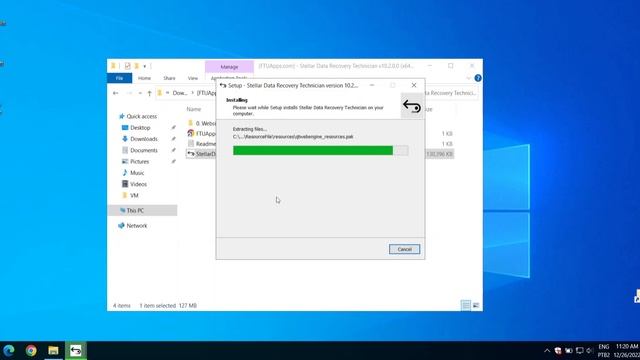Click the properties icon in title bar

pos(127,66)
